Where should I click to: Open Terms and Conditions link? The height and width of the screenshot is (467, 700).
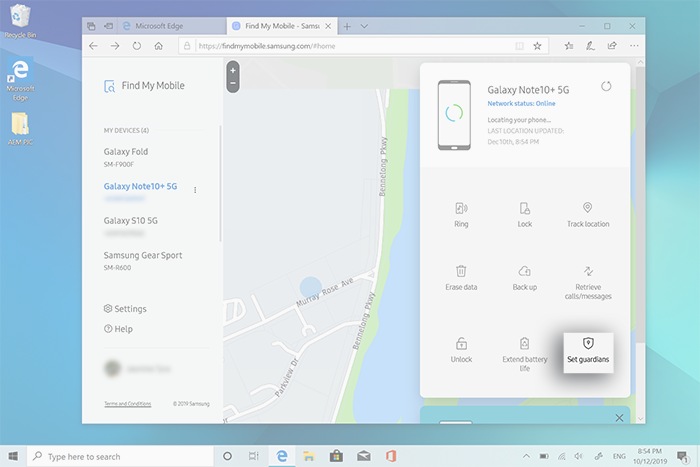pyautogui.click(x=128, y=404)
